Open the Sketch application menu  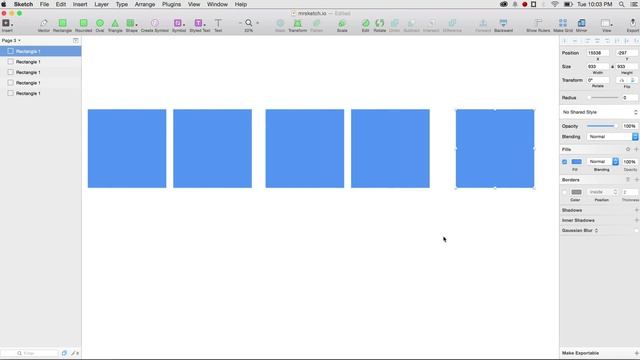pyautogui.click(x=23, y=4)
